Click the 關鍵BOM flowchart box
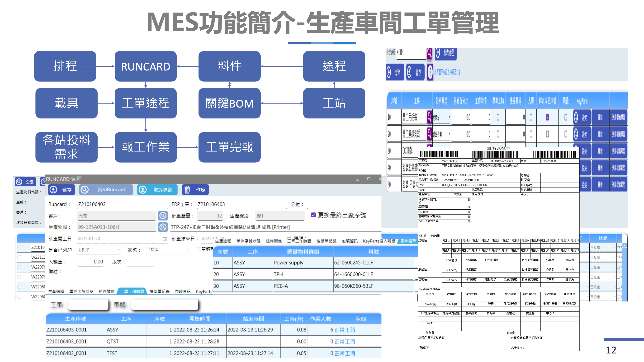644x362 pixels. pos(229,103)
